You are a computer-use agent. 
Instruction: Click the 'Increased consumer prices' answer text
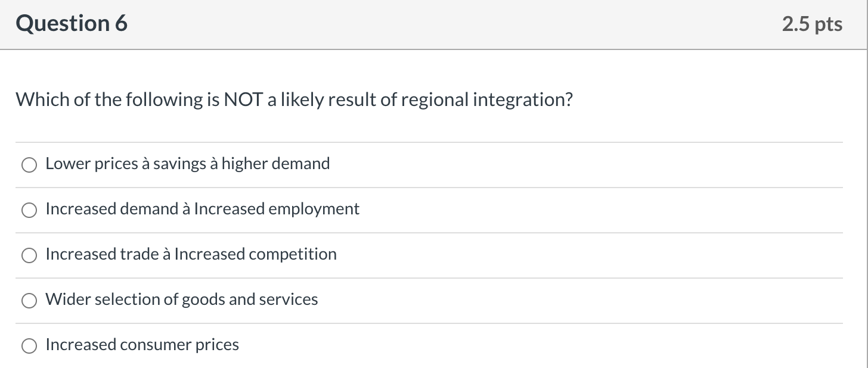[x=142, y=345]
